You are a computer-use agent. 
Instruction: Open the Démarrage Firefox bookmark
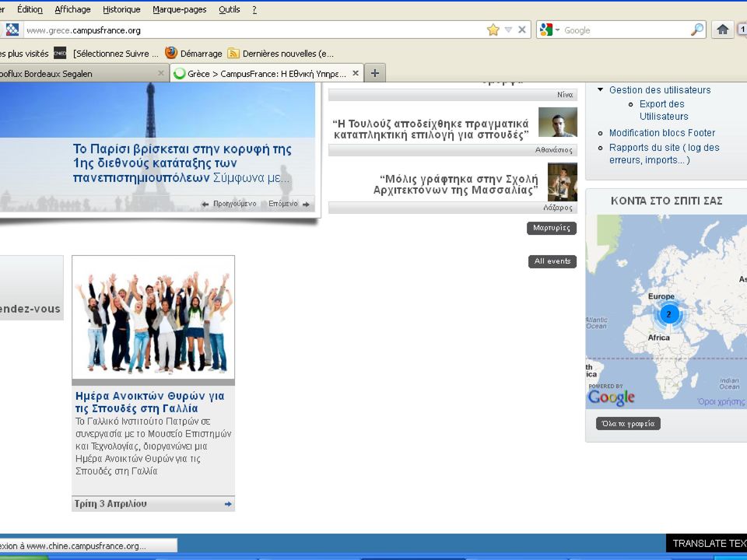click(x=194, y=54)
